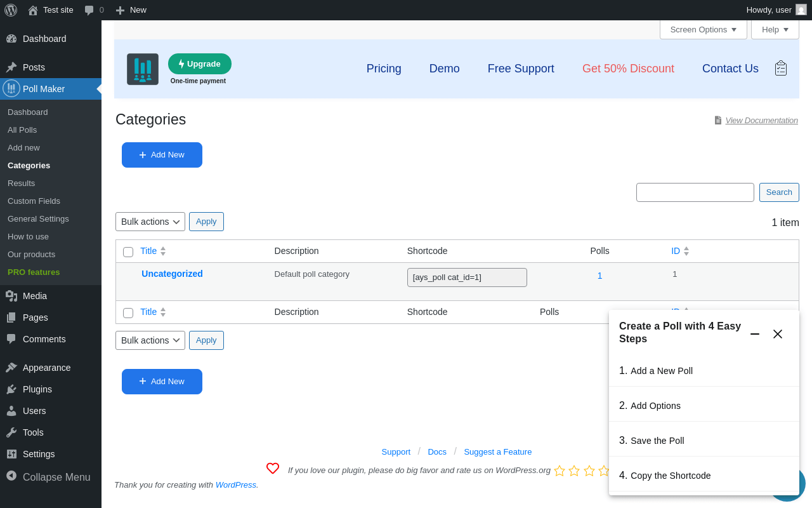Open the Suggest a Feature link
The image size is (812, 508).
(498, 451)
